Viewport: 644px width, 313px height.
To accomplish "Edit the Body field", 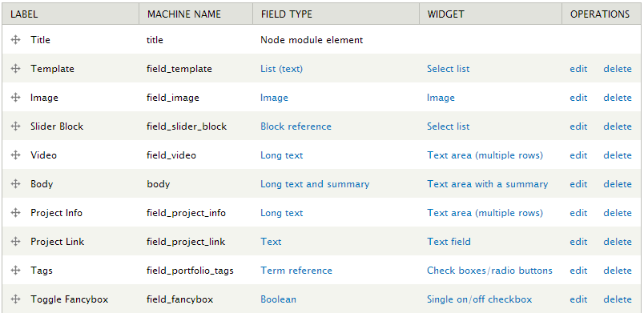I will (x=578, y=184).
